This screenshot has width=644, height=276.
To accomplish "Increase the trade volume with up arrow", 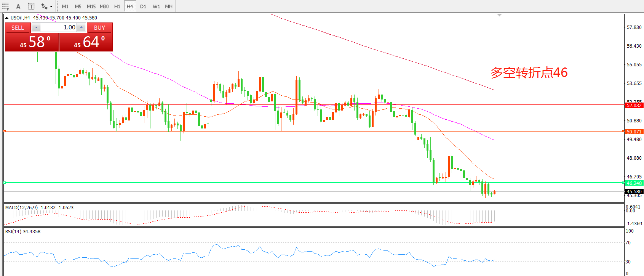I will point(81,27).
